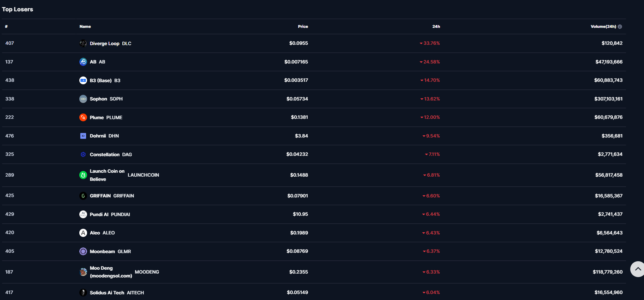Open the Pundi AI coin link
Screen dimensions: 644x300
coord(110,214)
